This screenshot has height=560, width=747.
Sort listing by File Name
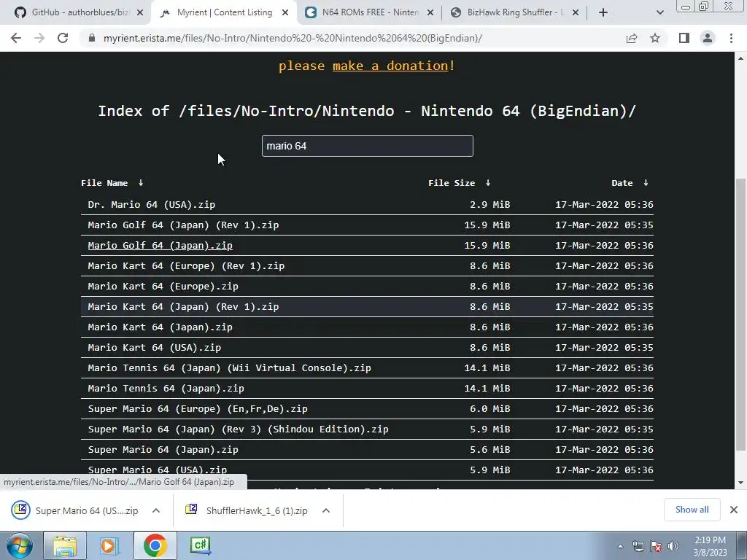112,183
